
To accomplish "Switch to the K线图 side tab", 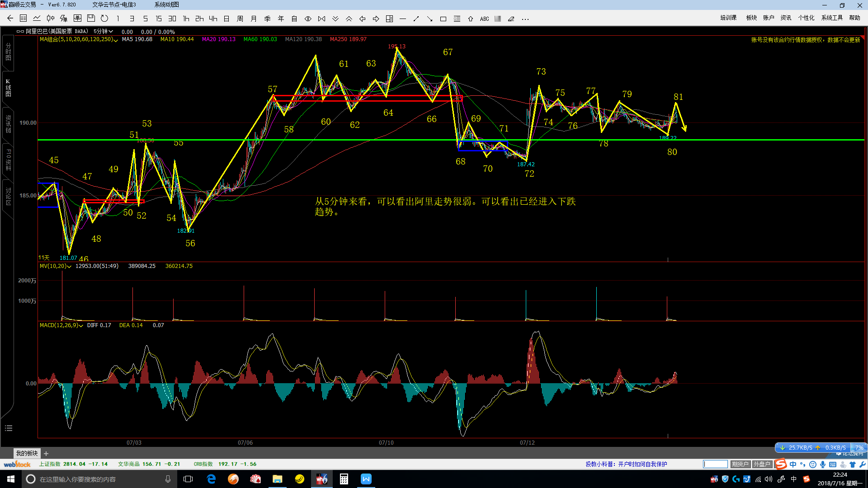I will (x=8, y=88).
